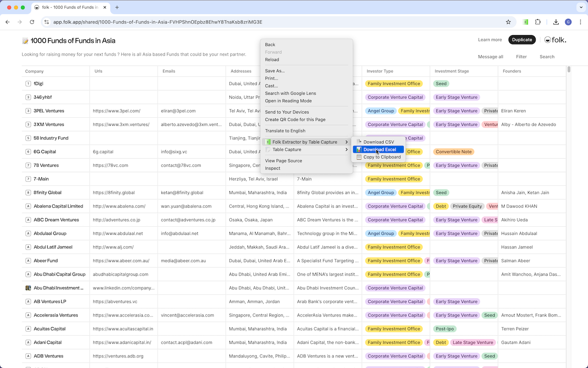Select Cast... in the context menu

click(x=306, y=86)
